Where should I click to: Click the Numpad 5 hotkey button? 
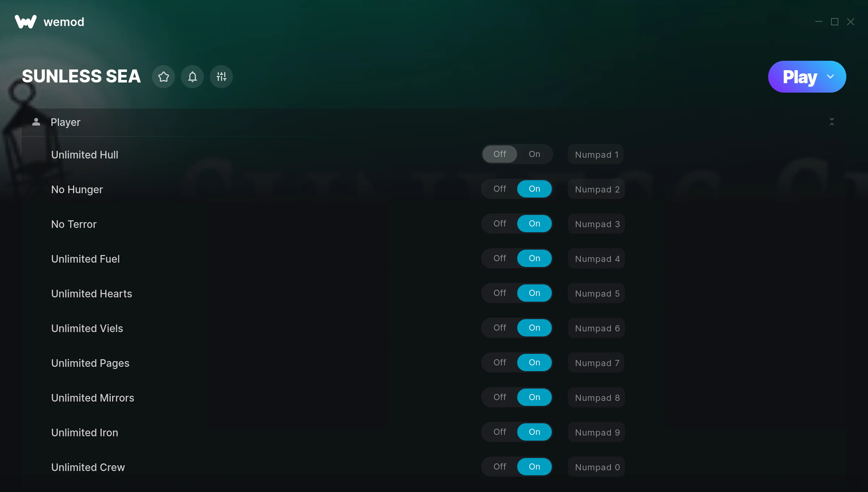596,293
